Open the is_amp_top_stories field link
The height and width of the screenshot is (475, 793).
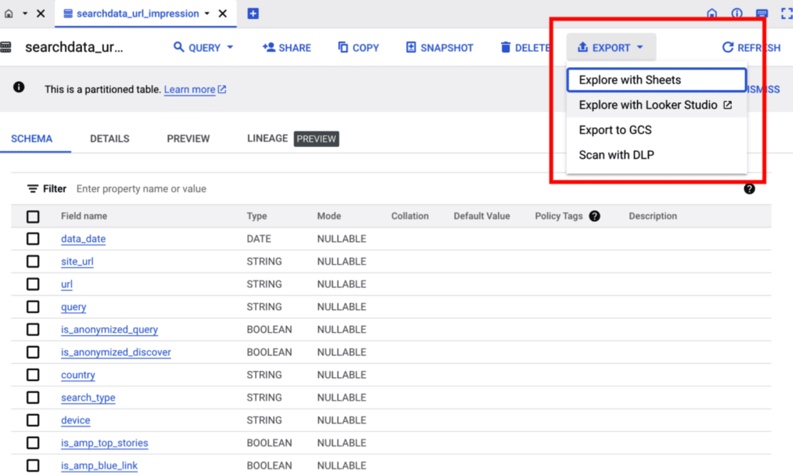[105, 443]
